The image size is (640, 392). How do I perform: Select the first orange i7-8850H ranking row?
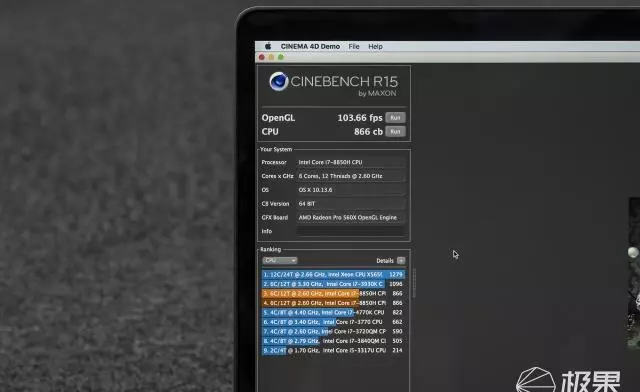[x=333, y=293]
